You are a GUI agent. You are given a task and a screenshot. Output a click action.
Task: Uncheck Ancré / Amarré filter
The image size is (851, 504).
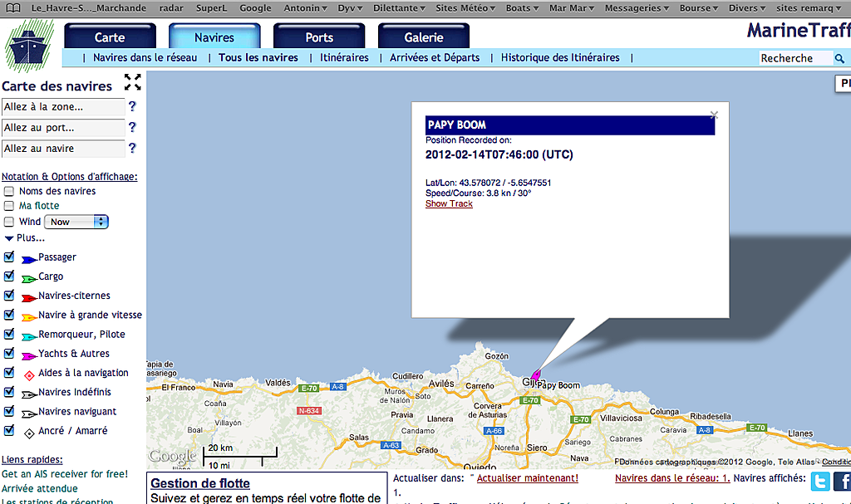[x=8, y=430]
